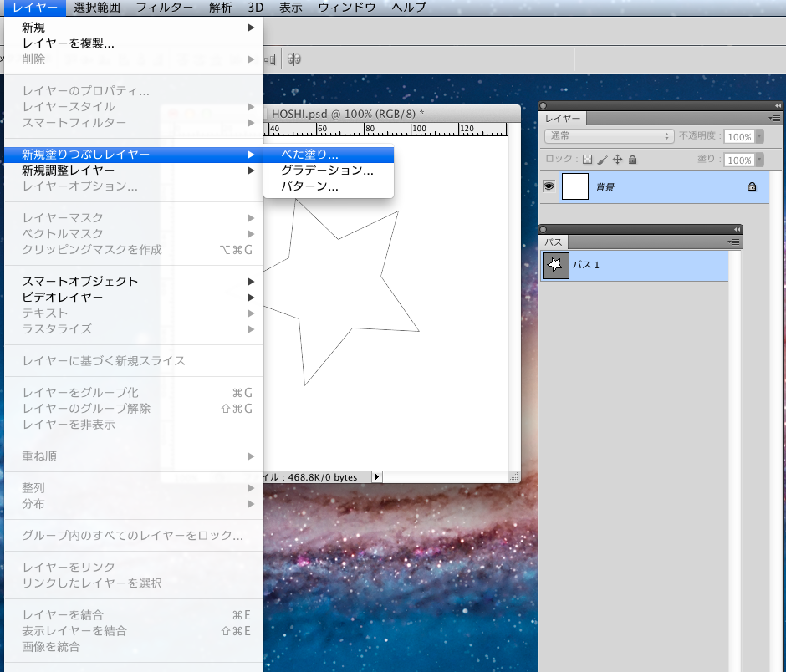Click the lock position move icon
The height and width of the screenshot is (672, 786).
(618, 160)
